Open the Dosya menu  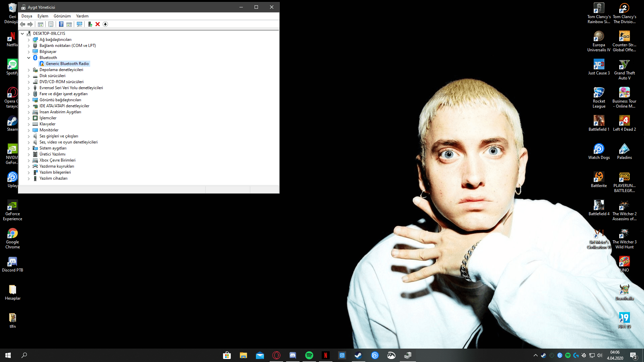coord(27,16)
